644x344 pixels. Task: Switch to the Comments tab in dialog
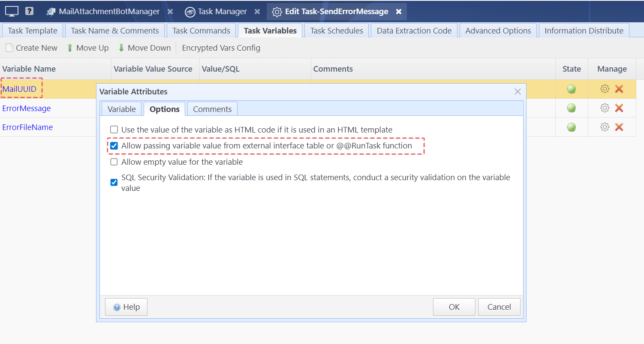pyautogui.click(x=212, y=109)
